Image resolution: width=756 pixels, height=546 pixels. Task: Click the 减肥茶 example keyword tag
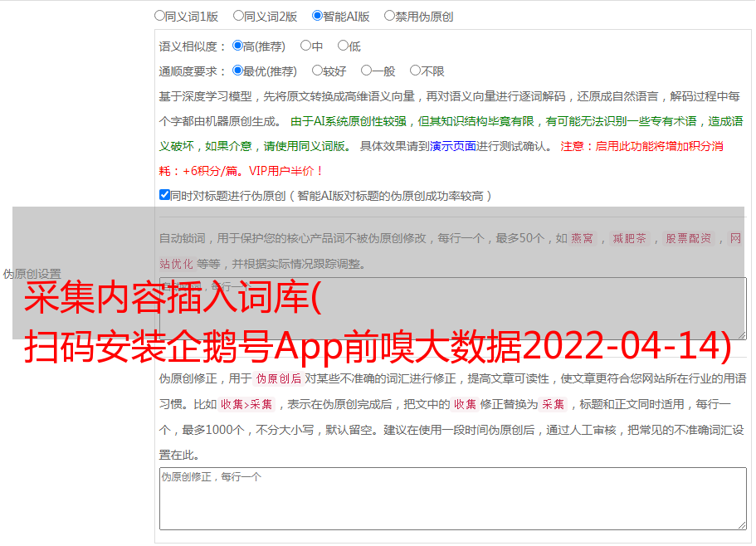click(x=629, y=238)
